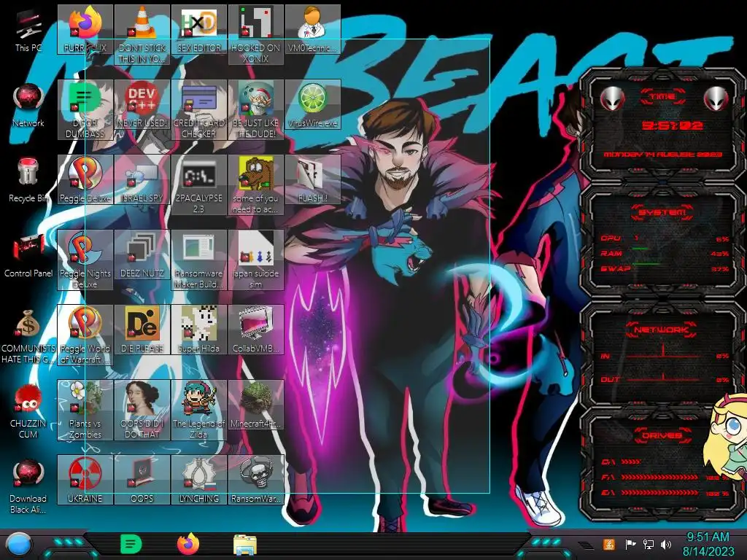
Task: Open the volume speaker tray icon
Action: (x=666, y=544)
